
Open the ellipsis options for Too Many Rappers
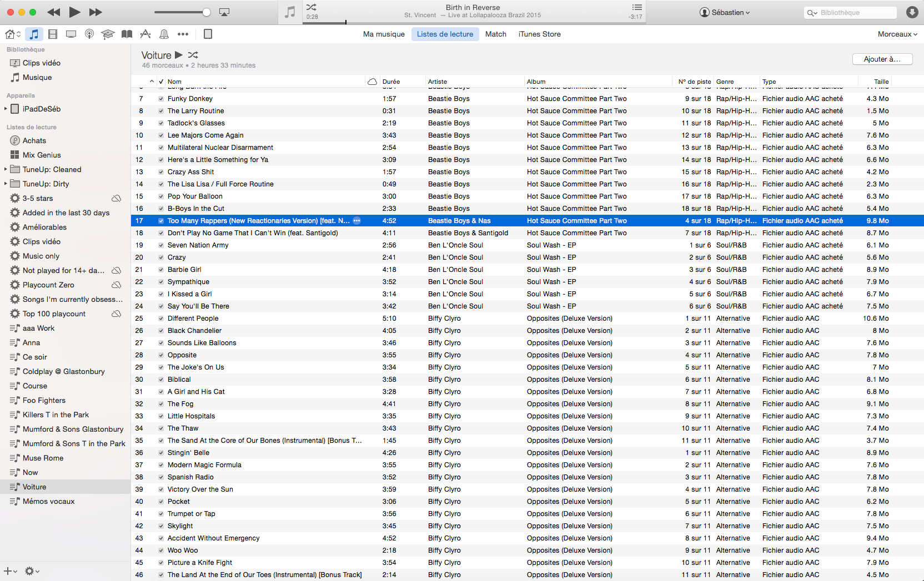click(x=357, y=221)
